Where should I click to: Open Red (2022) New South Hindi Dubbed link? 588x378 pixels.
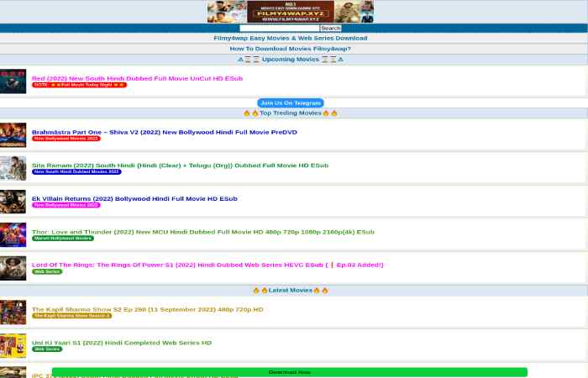[x=137, y=78]
